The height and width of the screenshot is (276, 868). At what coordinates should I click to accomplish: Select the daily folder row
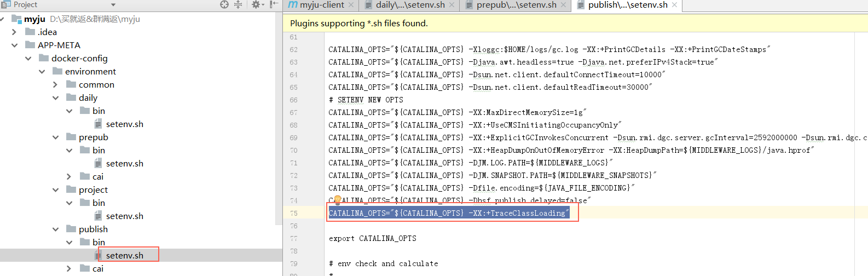point(82,97)
